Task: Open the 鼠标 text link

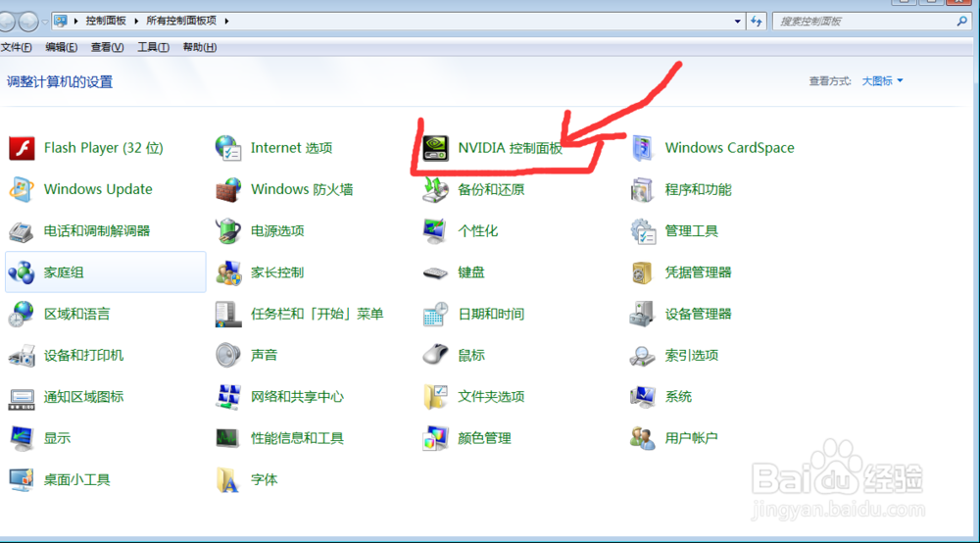Action: [471, 356]
